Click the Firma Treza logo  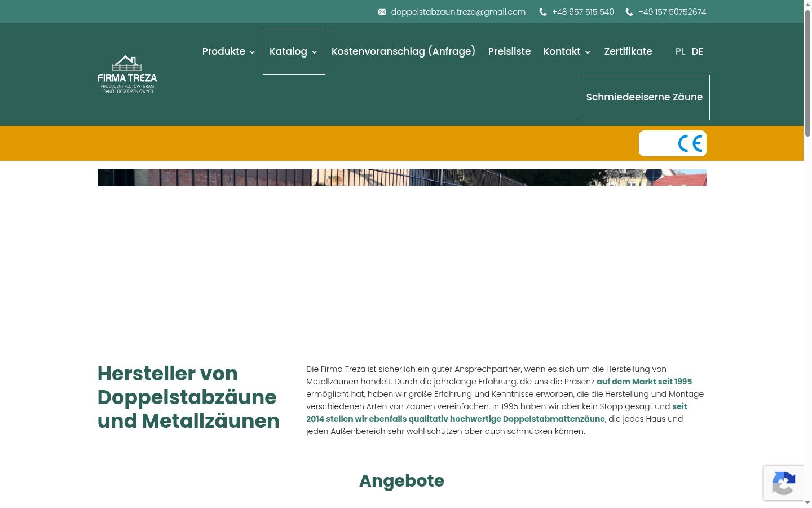pyautogui.click(x=127, y=75)
